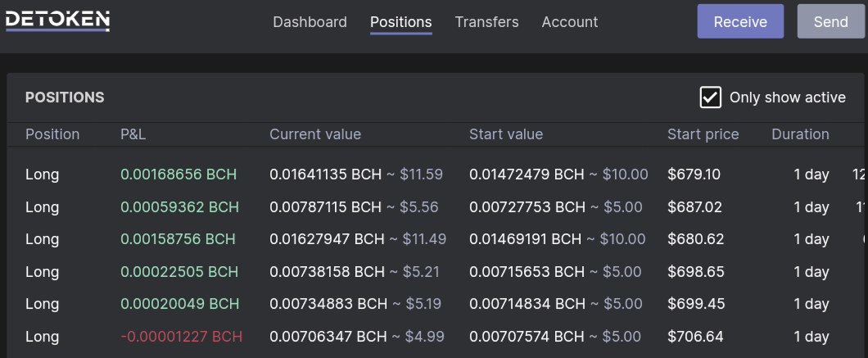Open the Dashboard tab
Screen dimensions: 868x358
tap(310, 22)
